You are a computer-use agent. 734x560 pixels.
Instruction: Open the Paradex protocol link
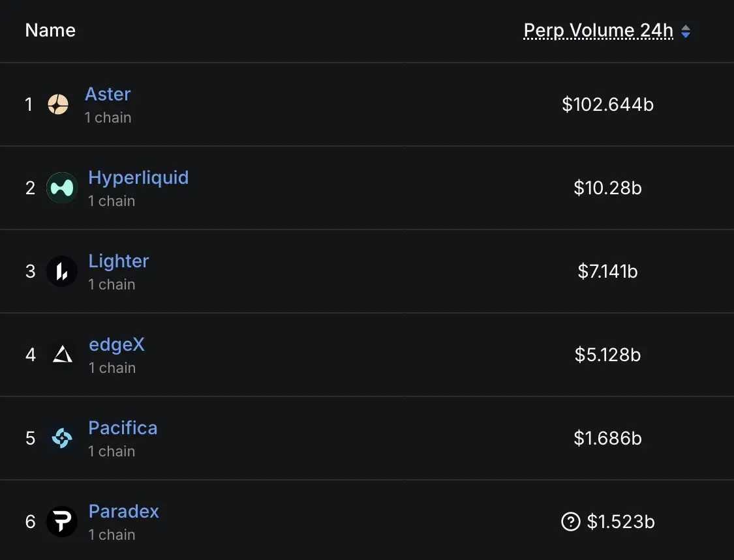(x=124, y=512)
